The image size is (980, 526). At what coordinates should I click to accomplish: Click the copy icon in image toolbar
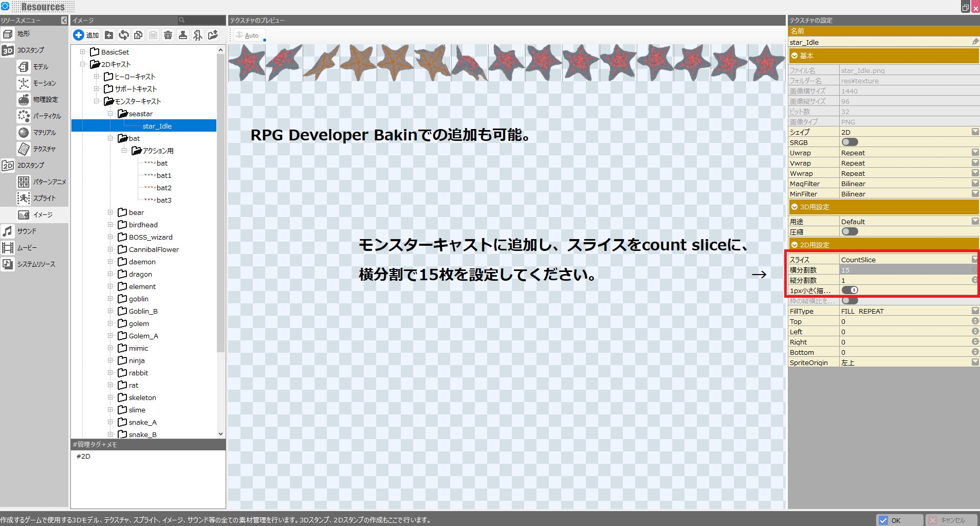(x=138, y=35)
